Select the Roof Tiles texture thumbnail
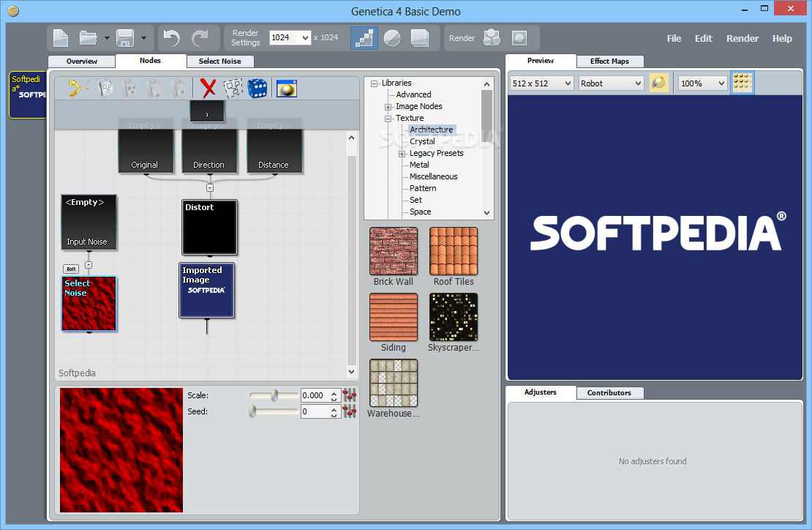 [454, 251]
